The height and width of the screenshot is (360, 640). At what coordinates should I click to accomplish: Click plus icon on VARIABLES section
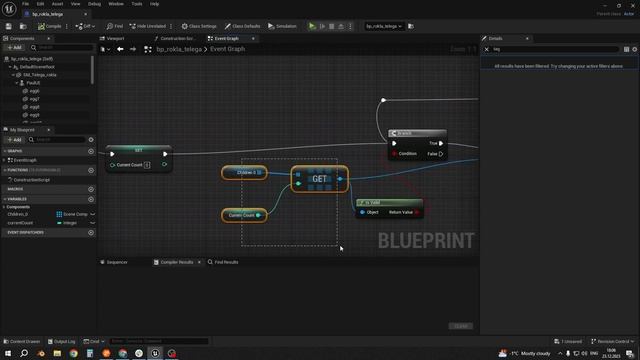tap(91, 199)
